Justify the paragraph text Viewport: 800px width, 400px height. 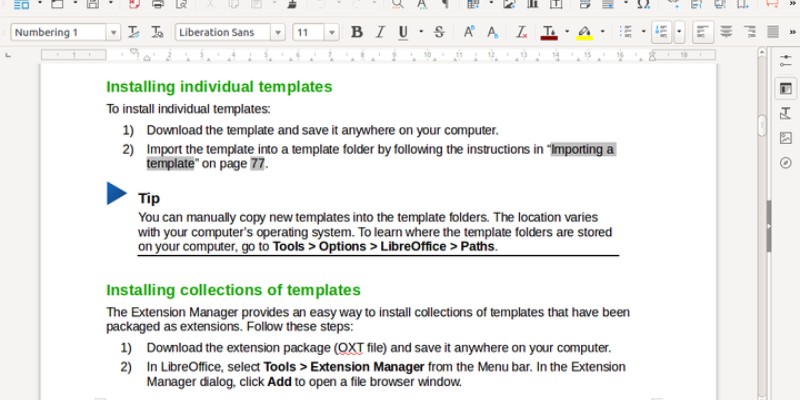click(773, 32)
